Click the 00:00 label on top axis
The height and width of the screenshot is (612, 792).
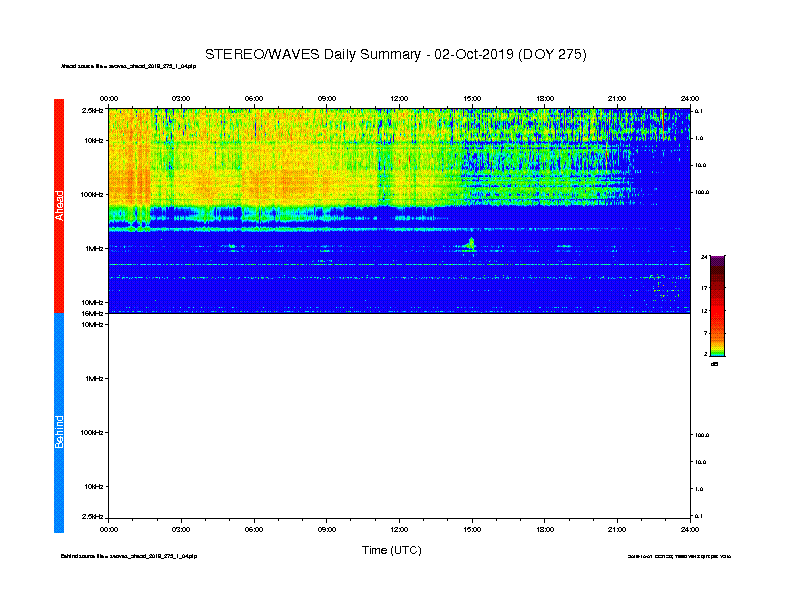click(109, 98)
